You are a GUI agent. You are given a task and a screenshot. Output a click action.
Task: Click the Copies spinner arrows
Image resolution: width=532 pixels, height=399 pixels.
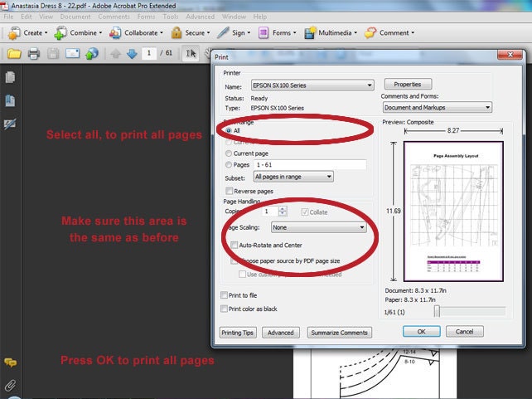pyautogui.click(x=283, y=212)
